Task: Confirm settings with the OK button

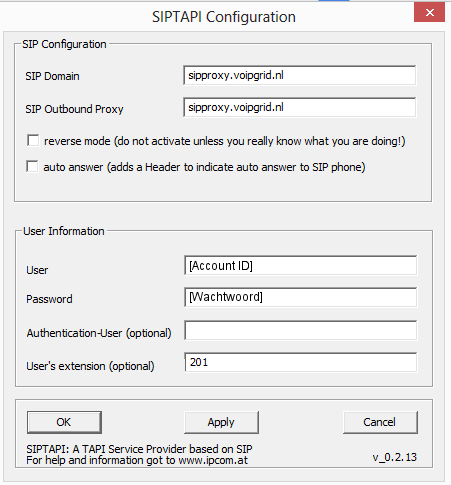Action: [64, 422]
